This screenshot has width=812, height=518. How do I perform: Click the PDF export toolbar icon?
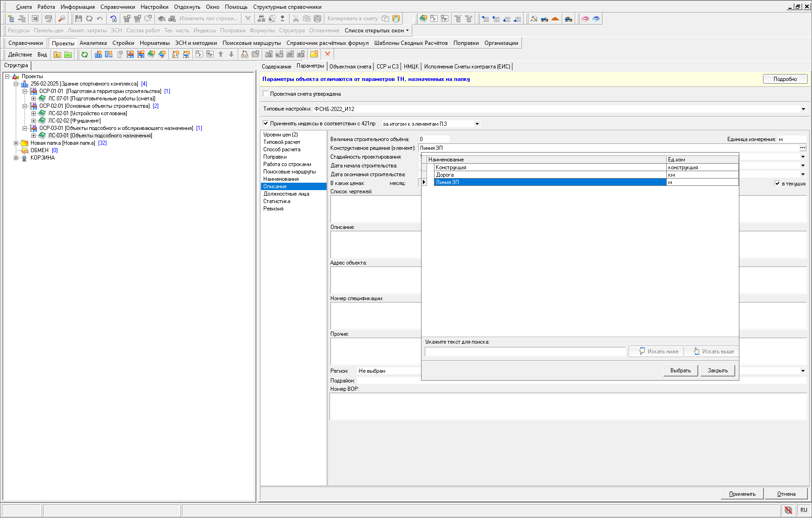pos(48,18)
